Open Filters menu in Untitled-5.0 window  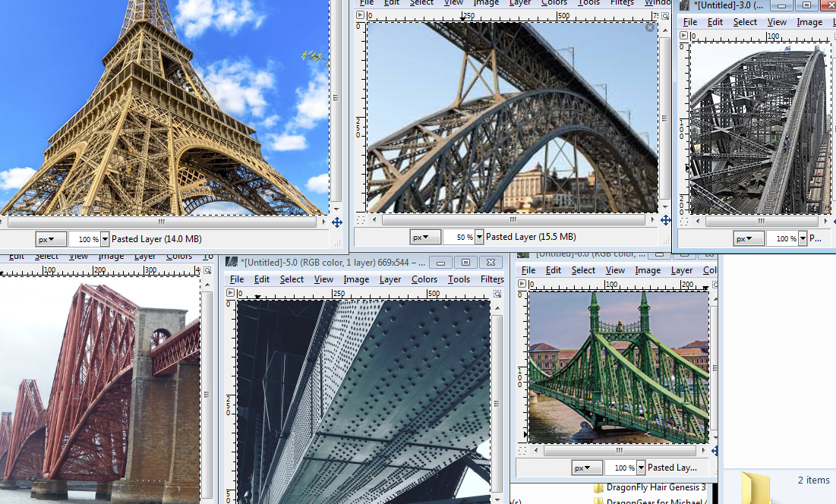[x=491, y=279]
